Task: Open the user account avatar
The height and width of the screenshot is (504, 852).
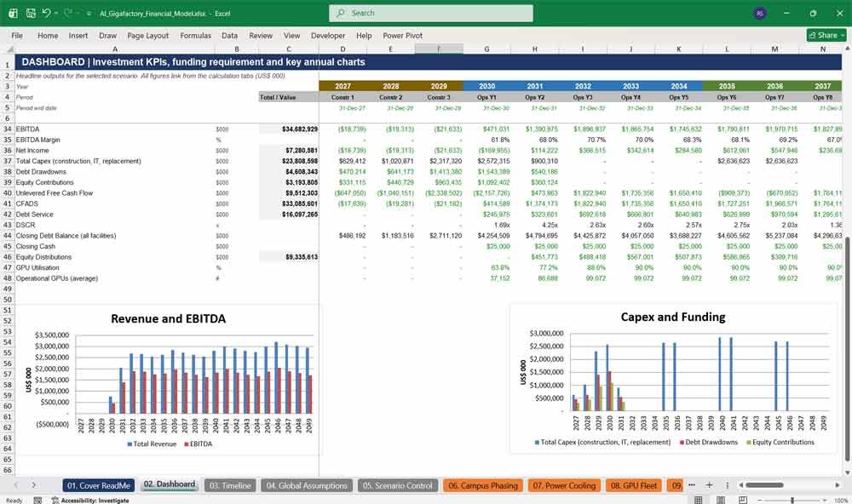Action: tap(760, 13)
